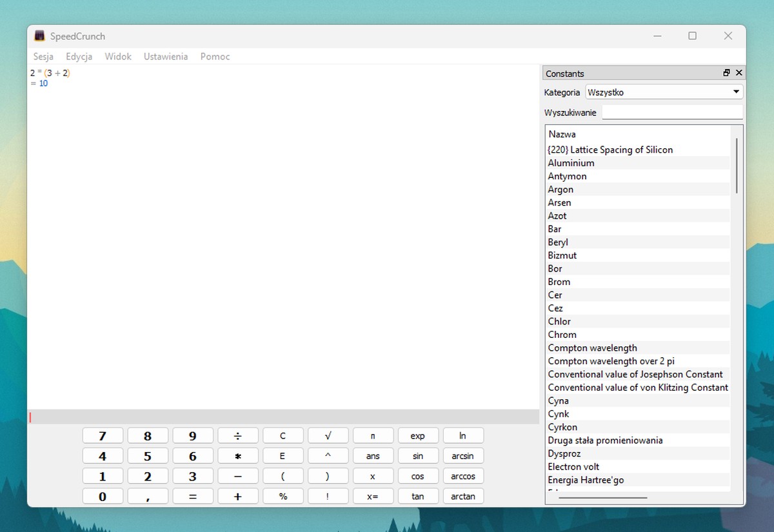
Task: Float the Constants dock panel
Action: point(726,74)
